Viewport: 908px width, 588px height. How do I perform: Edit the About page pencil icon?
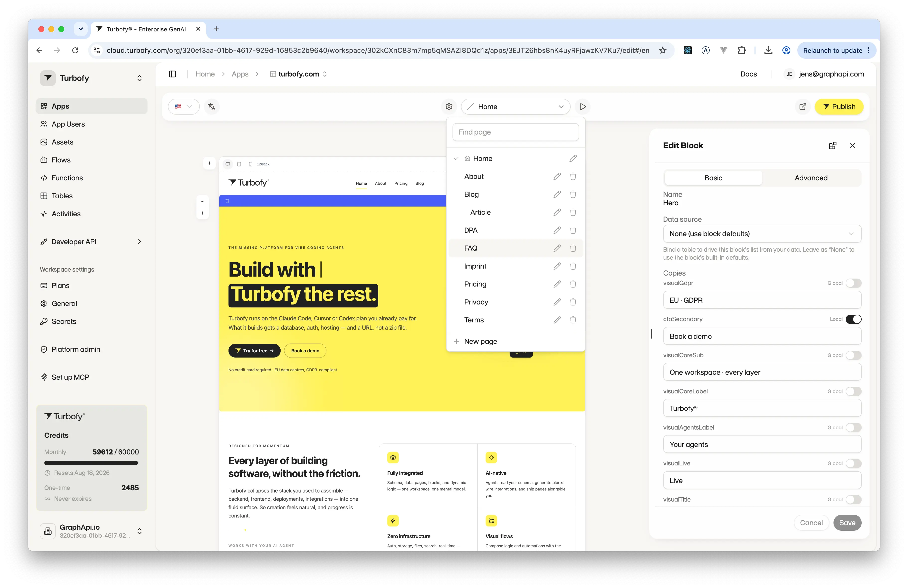557,176
